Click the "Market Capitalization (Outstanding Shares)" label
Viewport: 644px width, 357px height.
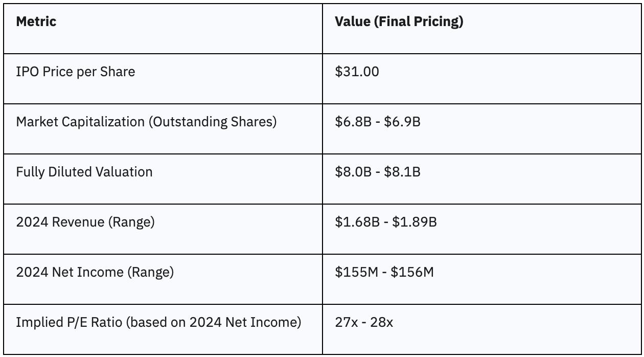tap(146, 122)
